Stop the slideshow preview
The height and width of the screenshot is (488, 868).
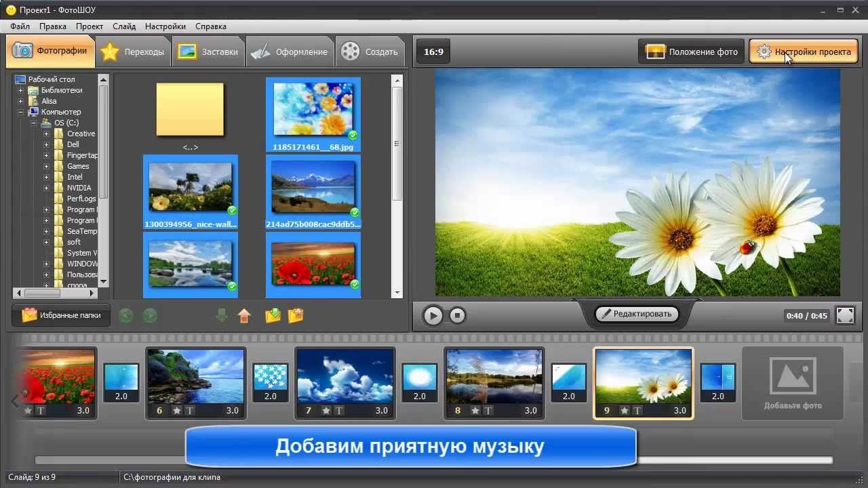click(458, 315)
